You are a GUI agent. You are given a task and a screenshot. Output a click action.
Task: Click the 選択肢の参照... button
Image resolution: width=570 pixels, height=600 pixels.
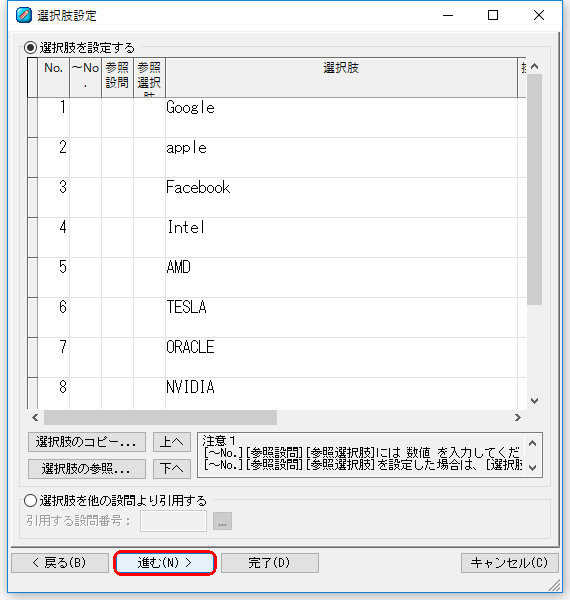pyautogui.click(x=87, y=469)
